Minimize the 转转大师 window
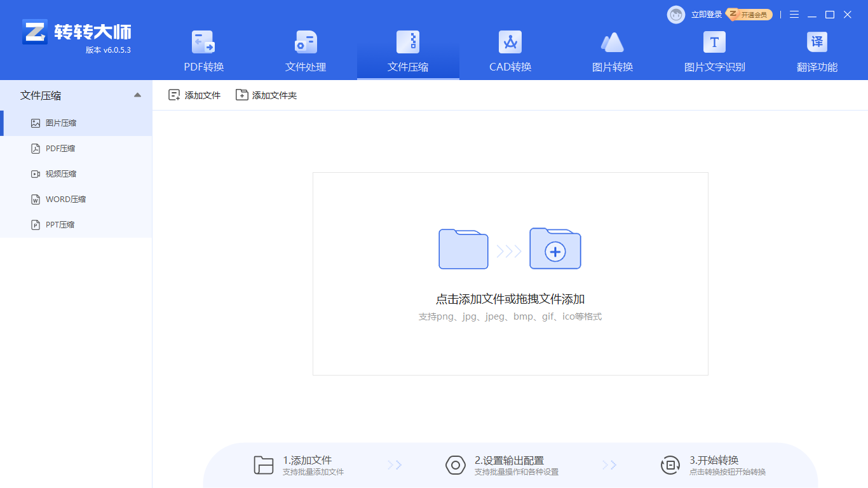Image resolution: width=868 pixels, height=488 pixels. (812, 15)
